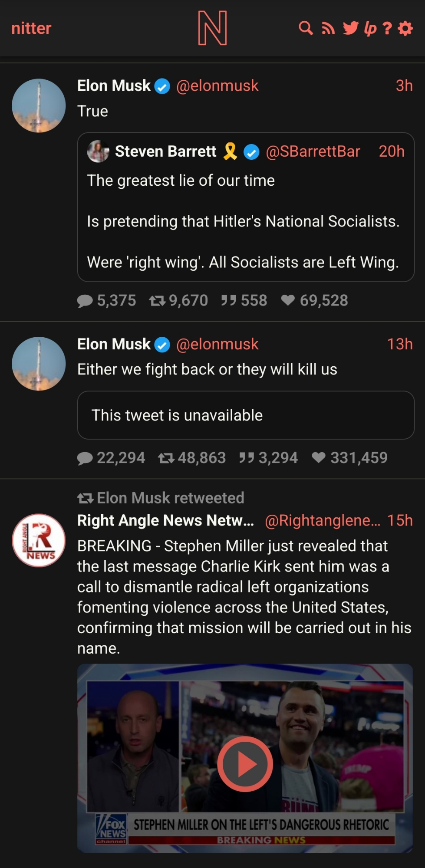The image size is (425, 868).
Task: Click the comment icon showing 22,294
Action: (x=85, y=458)
